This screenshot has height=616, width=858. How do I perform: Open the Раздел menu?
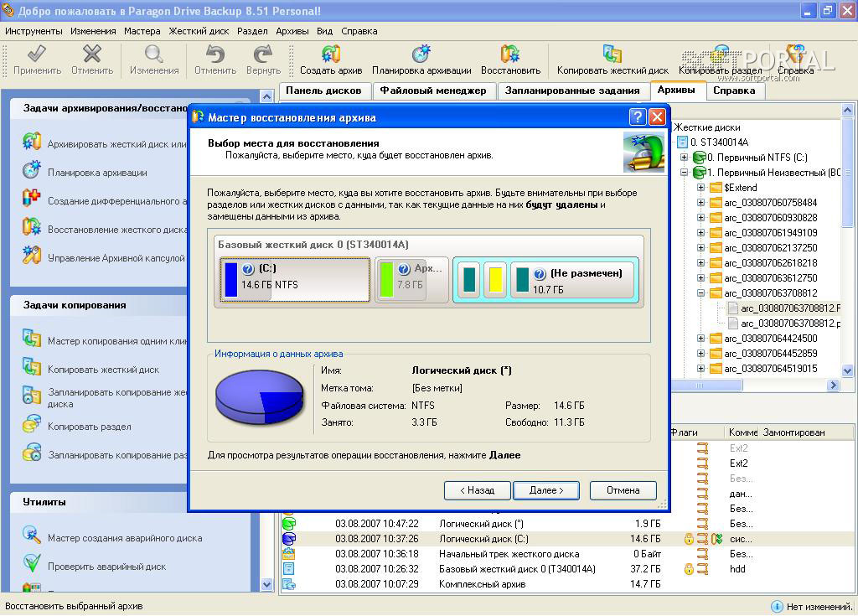pos(252,31)
